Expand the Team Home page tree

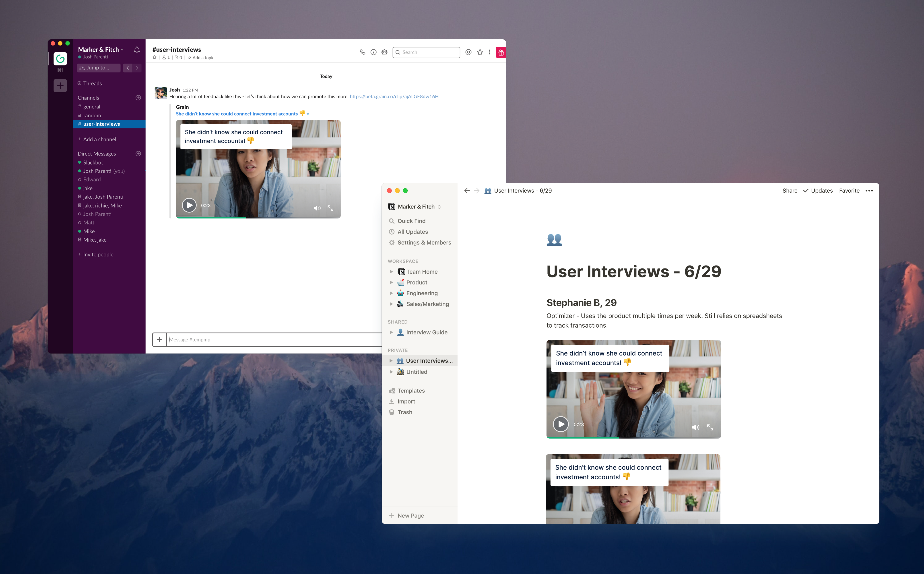tap(391, 272)
